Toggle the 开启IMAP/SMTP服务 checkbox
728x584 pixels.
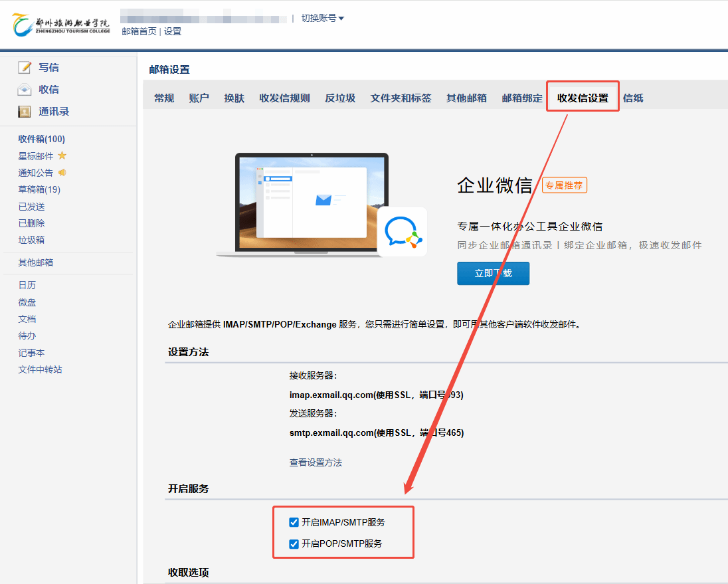pos(294,522)
